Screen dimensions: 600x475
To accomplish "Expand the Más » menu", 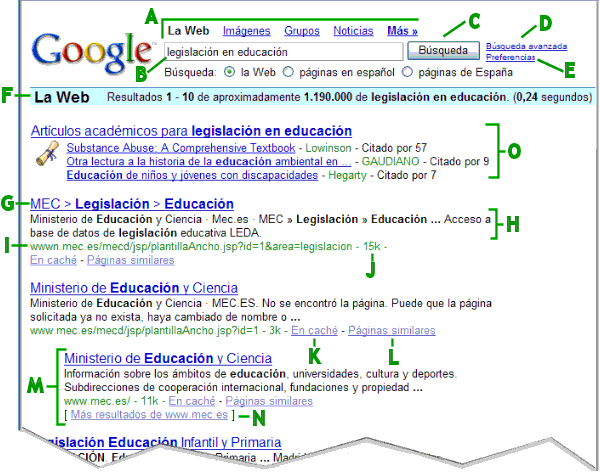I will click(x=402, y=31).
